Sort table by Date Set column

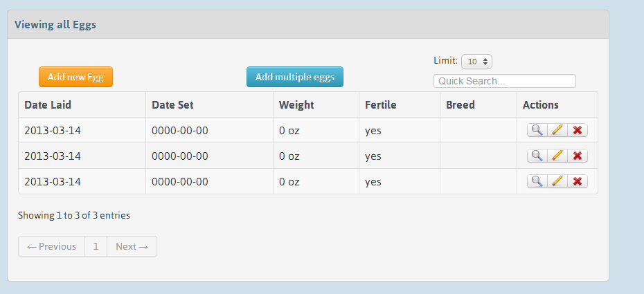point(172,105)
